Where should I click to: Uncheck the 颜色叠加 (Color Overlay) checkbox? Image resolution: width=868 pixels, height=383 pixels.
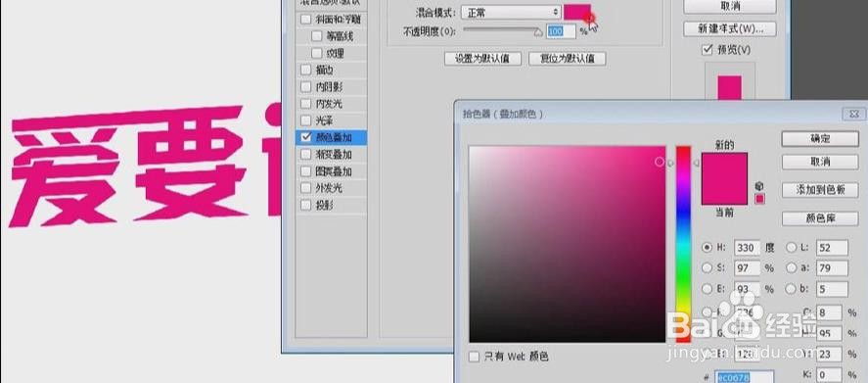coord(305,137)
